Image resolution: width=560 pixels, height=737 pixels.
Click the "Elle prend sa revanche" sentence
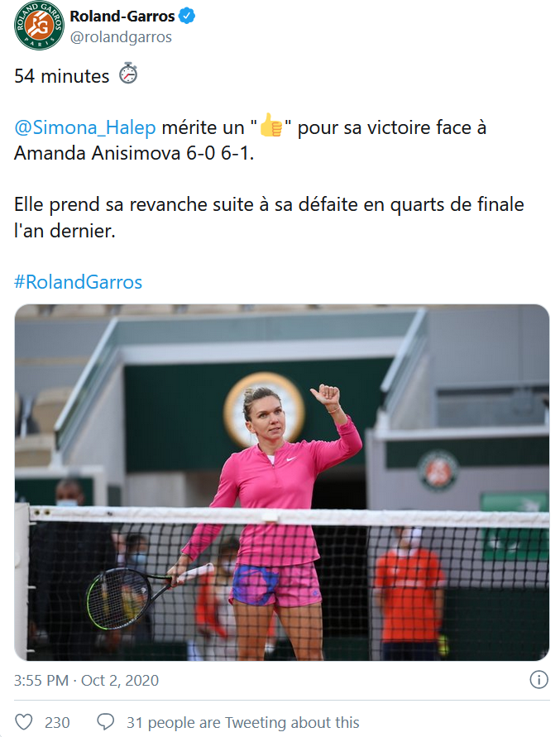pyautogui.click(x=269, y=218)
